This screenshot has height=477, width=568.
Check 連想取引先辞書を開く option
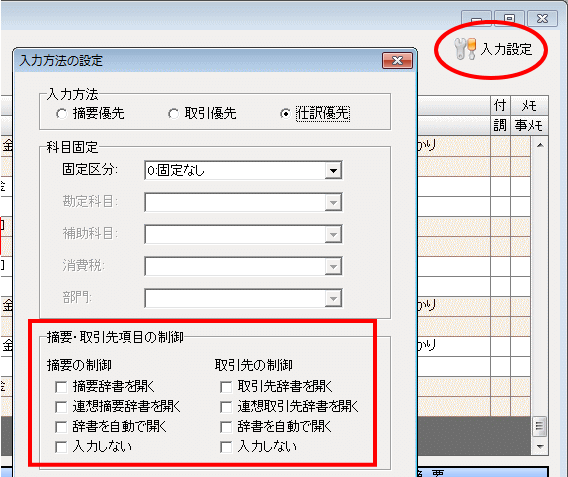(226, 407)
